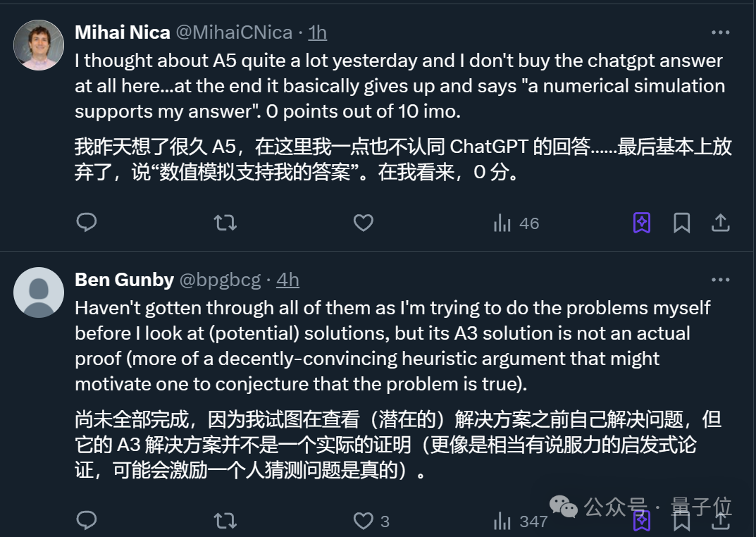Retweet Ben Gunby's post
Screen dimensions: 756x537
[225, 521]
